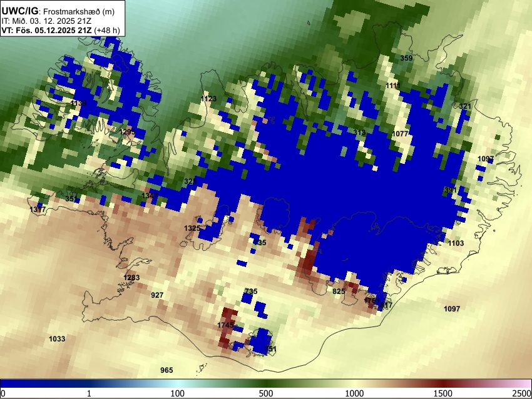Click the 351 value label on the map

(71, 199)
